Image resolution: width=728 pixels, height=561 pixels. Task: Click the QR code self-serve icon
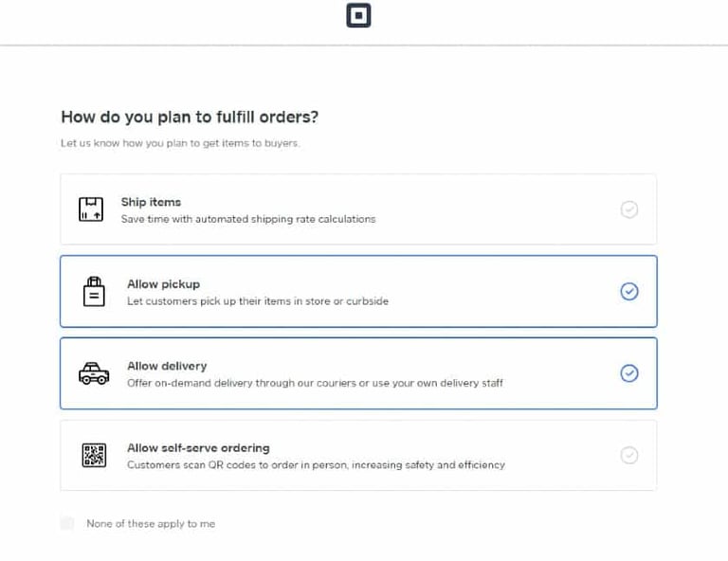pos(93,455)
